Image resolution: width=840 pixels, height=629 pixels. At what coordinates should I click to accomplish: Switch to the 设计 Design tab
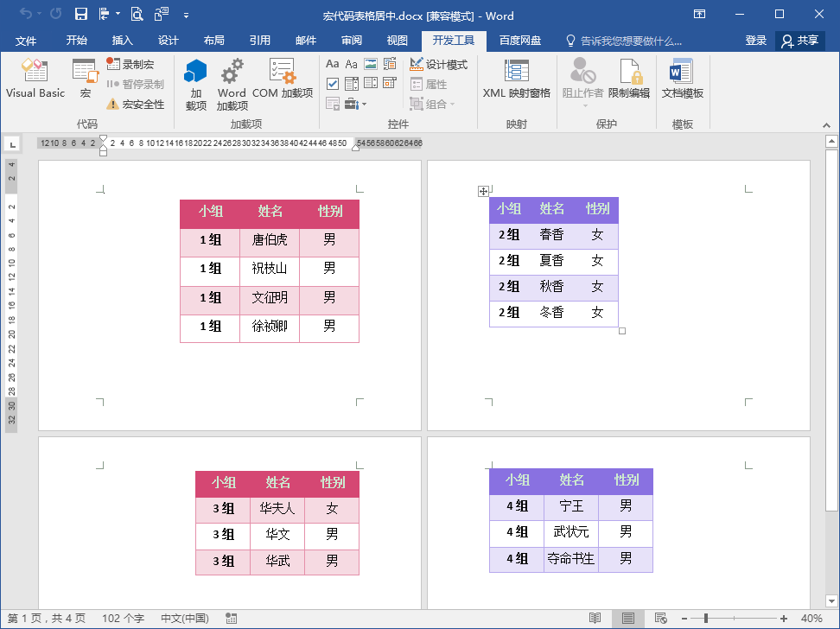[x=169, y=41]
